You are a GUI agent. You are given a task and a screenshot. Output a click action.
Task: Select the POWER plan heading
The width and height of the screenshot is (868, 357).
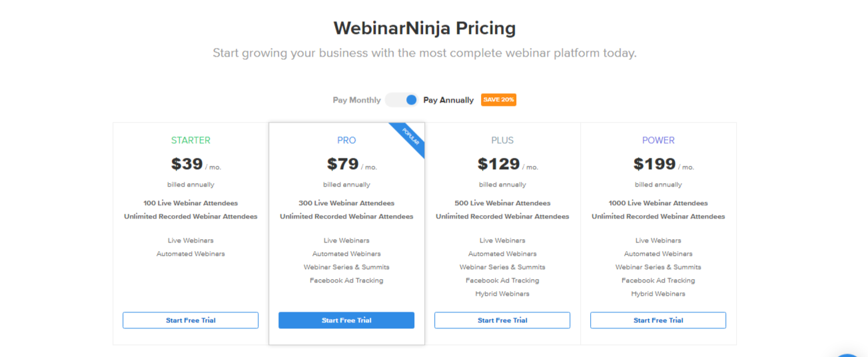pos(658,141)
